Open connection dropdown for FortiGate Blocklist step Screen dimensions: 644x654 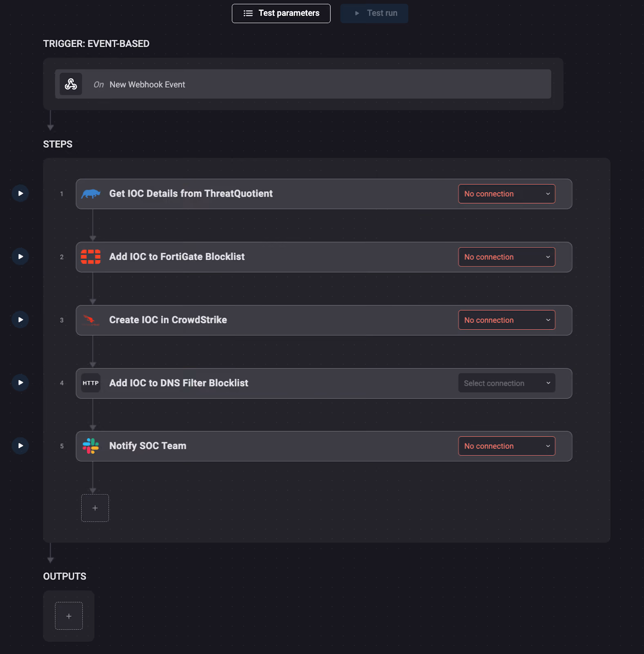click(507, 257)
